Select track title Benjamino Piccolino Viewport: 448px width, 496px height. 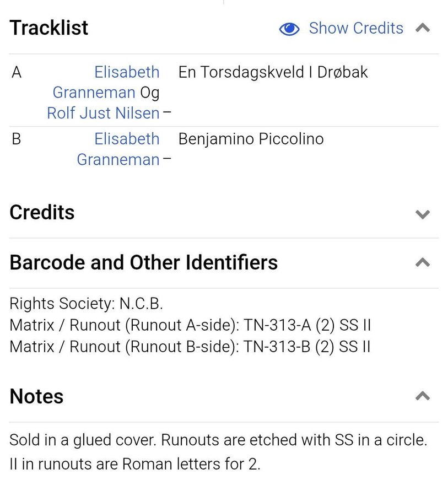pyautogui.click(x=251, y=139)
